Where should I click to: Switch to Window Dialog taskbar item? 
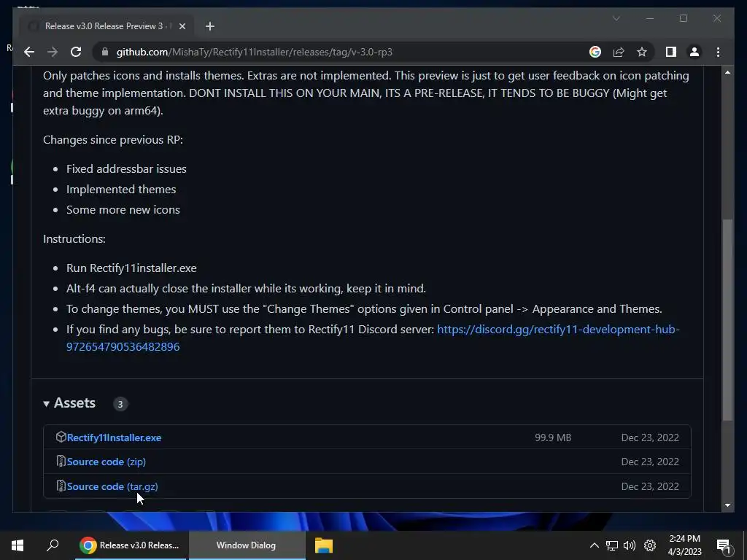coord(247,545)
